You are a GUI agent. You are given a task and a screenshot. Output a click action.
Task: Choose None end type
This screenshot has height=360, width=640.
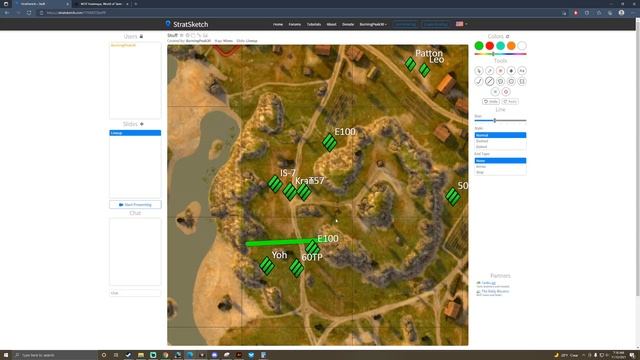pyautogui.click(x=500, y=161)
